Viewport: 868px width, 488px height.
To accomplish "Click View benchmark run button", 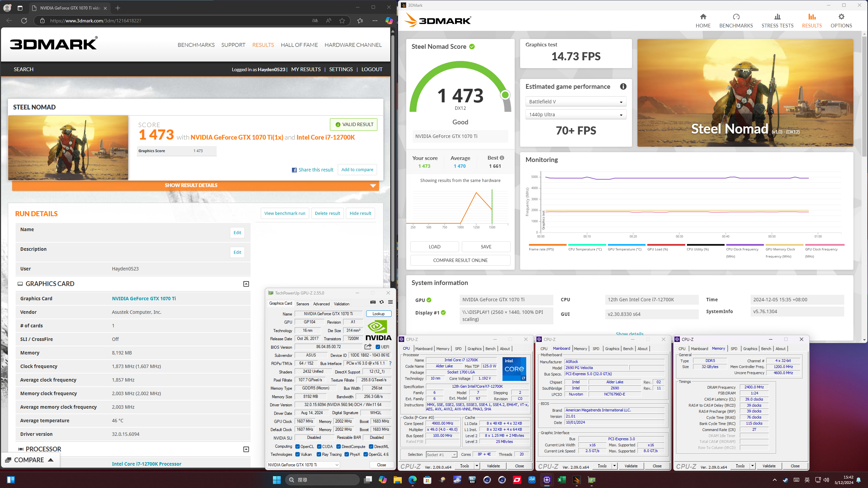I will [x=285, y=213].
